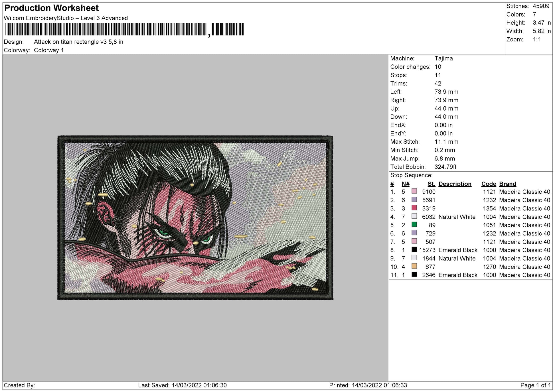555x392 pixels.
Task: Click stitch count 9100 in stop 1
Action: tap(429, 192)
